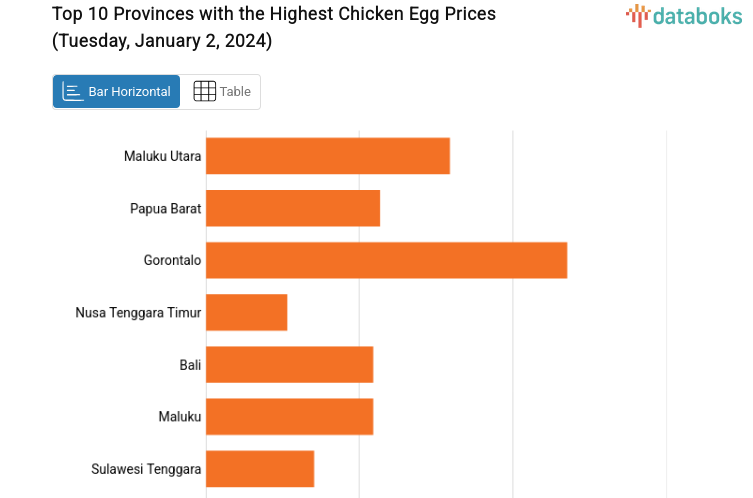Click the Sulawesi Tenggara axis label

pos(146,468)
